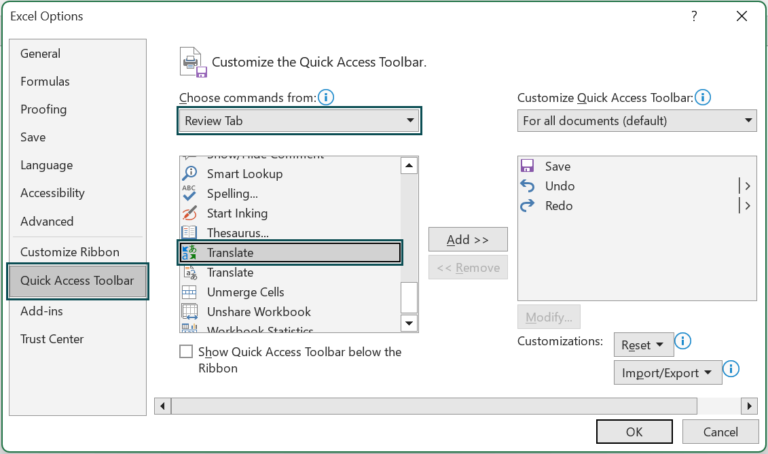This screenshot has height=454, width=768.
Task: Click the purple Save floppy disk icon
Action: (x=527, y=166)
